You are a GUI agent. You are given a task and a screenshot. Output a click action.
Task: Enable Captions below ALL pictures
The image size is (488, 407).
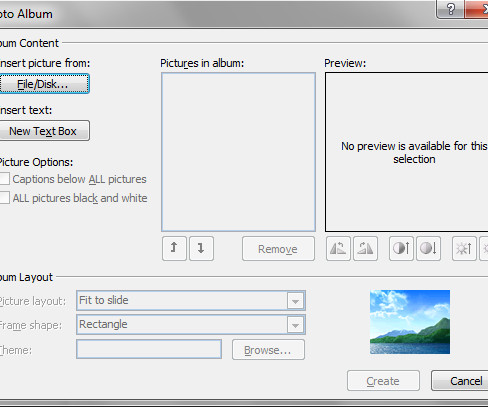coord(4,179)
